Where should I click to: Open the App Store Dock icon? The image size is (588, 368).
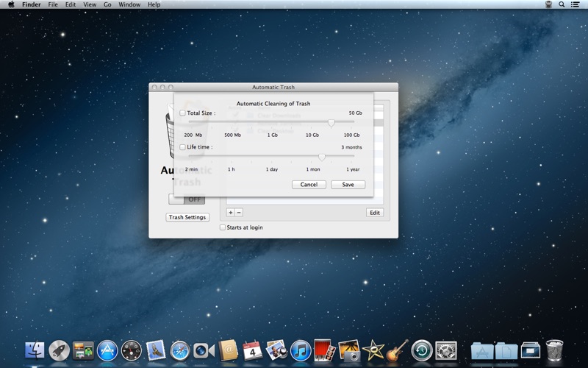(107, 351)
